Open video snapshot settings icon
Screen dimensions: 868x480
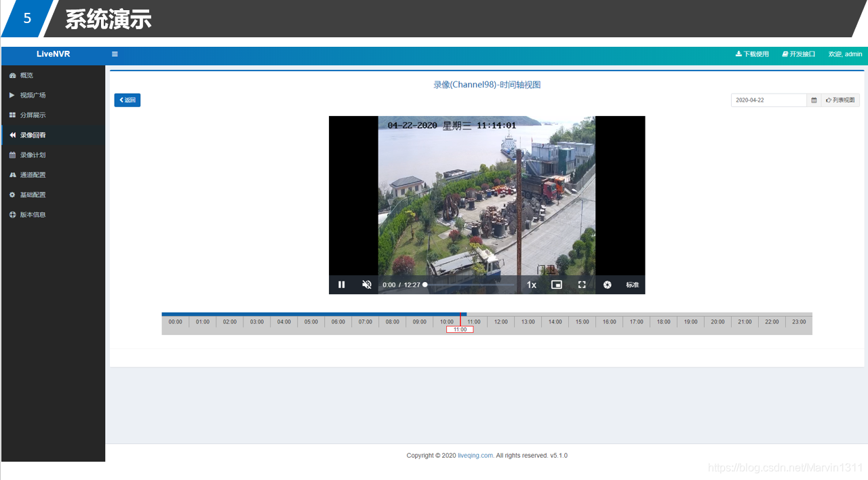coord(608,285)
